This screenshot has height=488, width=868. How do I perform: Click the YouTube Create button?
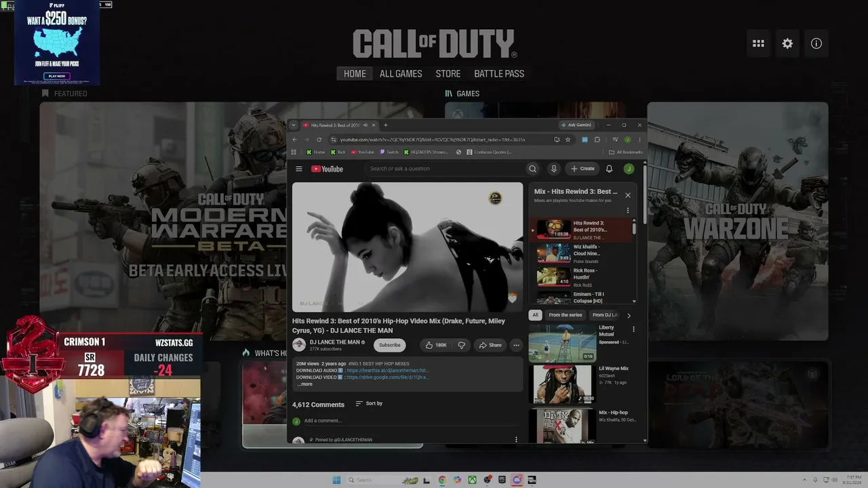tap(583, 169)
